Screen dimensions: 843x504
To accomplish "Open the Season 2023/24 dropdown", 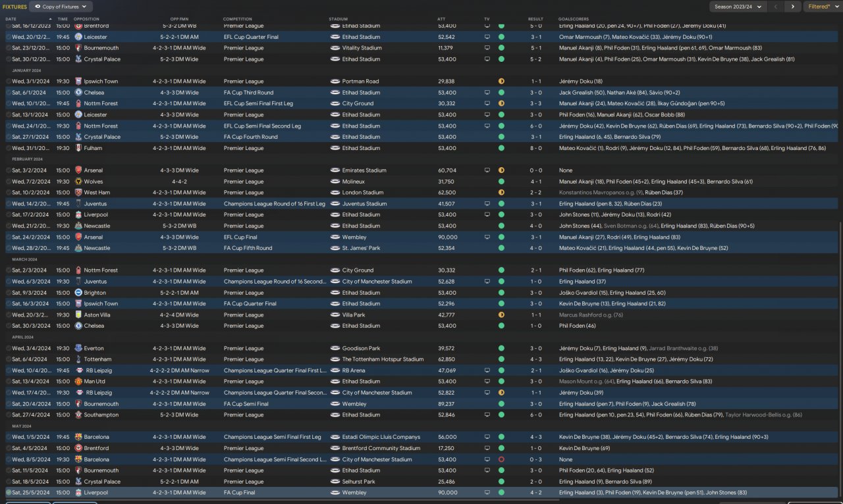I will (x=738, y=7).
